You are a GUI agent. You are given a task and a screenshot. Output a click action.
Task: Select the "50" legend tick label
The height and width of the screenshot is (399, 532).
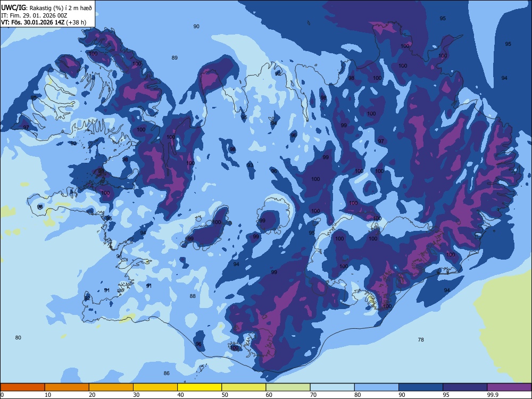225,395
